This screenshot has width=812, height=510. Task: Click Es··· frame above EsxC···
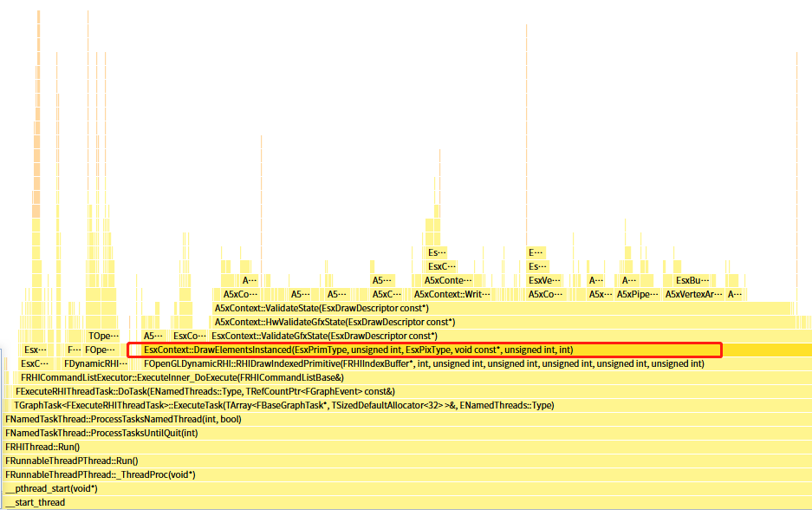[x=437, y=252]
